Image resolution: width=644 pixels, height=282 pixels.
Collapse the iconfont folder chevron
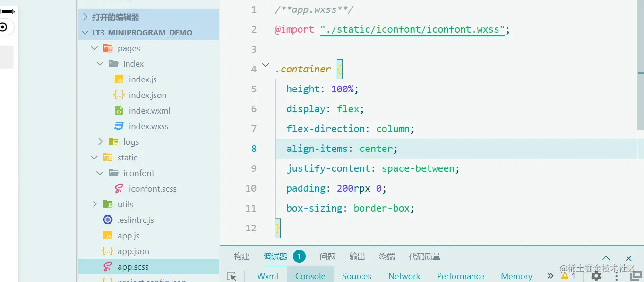[100, 173]
